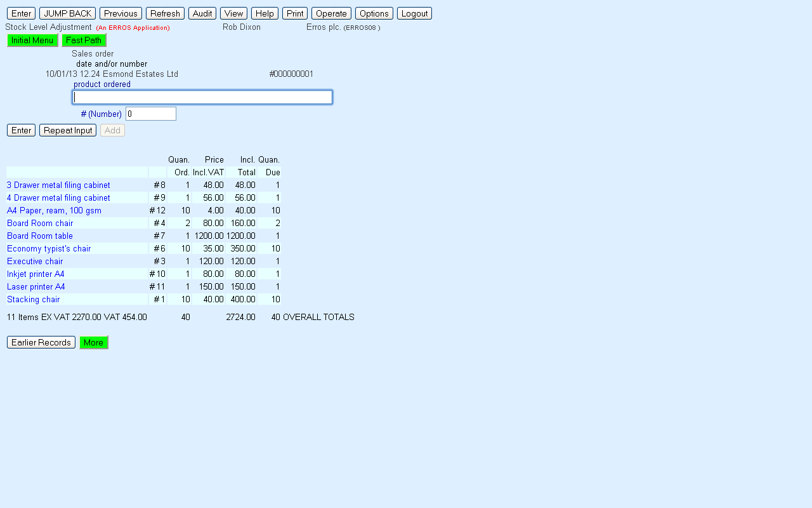Refresh the page using Refresh button
Screen dimensions: 812x508
[165, 13]
